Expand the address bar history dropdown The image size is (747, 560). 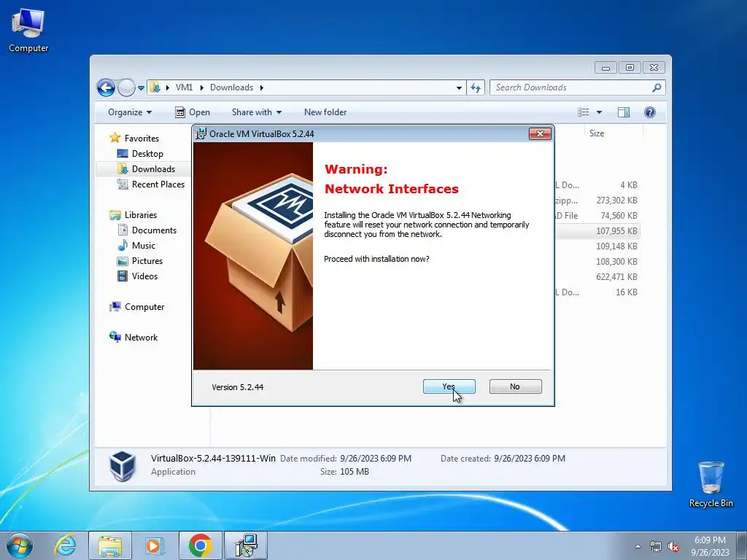459,87
